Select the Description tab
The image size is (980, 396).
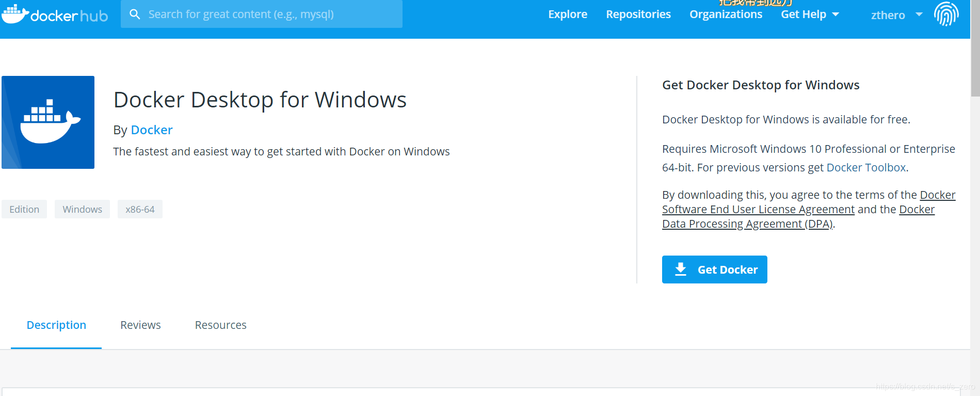[x=56, y=325]
